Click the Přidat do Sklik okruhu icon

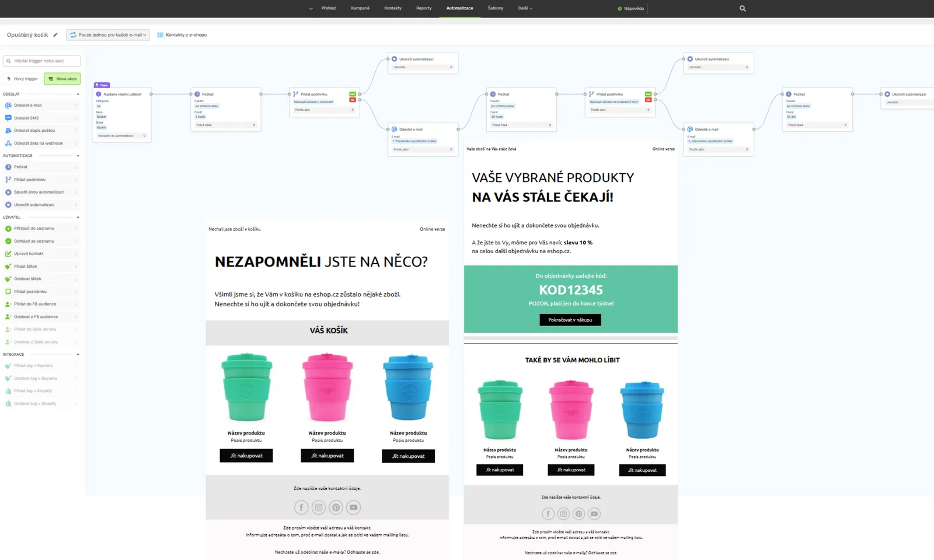pos(8,330)
